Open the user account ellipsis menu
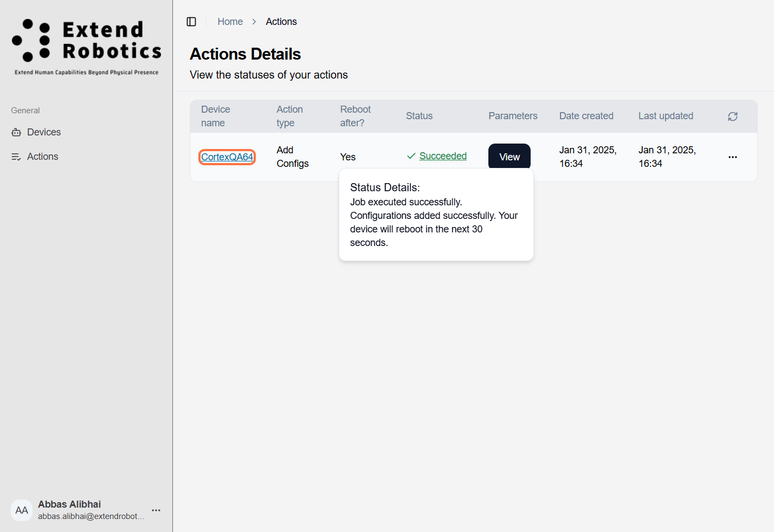 coord(156,510)
